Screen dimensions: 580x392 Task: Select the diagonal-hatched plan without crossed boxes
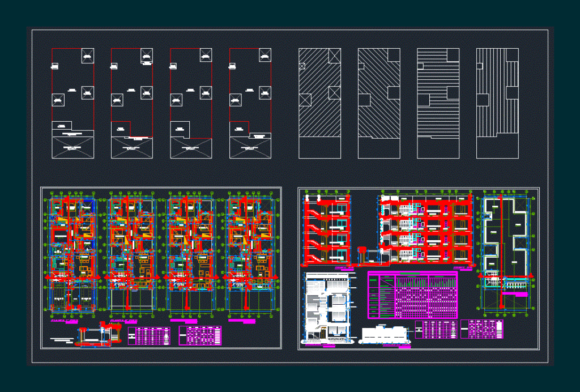point(379,103)
